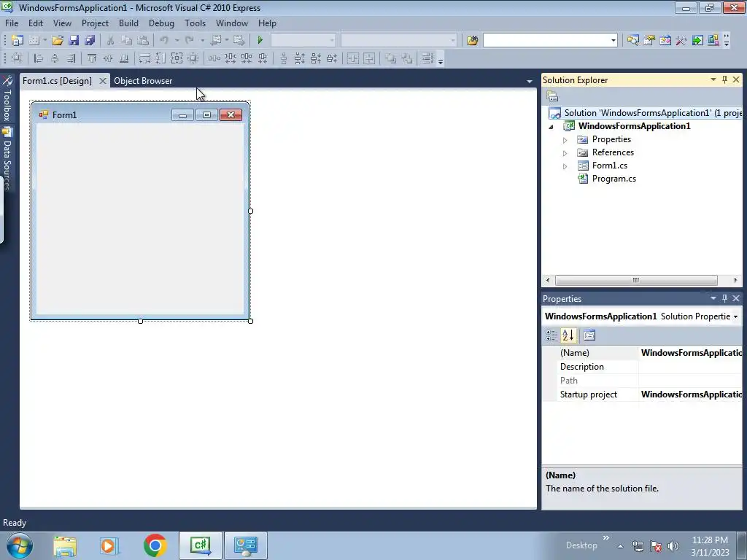Toggle auto-hide pin on Solution Explorer
Viewport: 747px width, 560px height.
(x=724, y=79)
